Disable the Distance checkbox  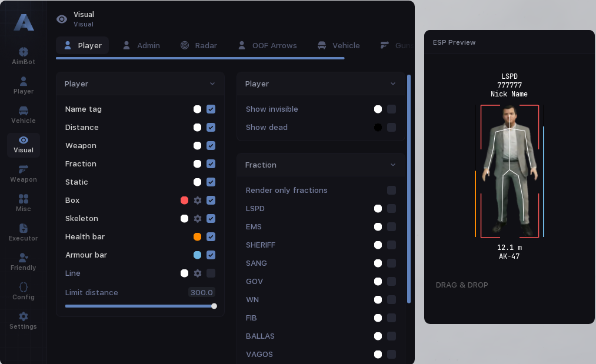(211, 127)
